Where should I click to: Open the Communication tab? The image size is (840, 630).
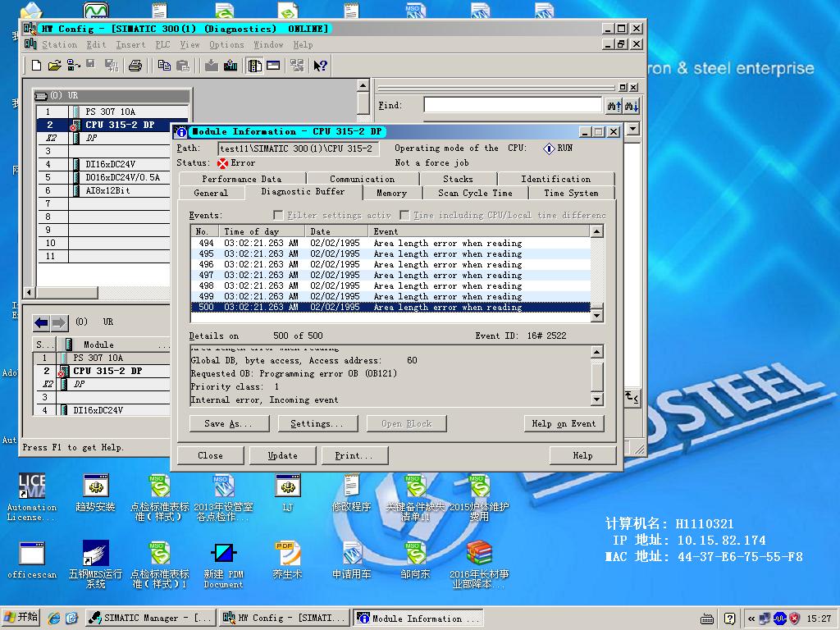pos(362,179)
